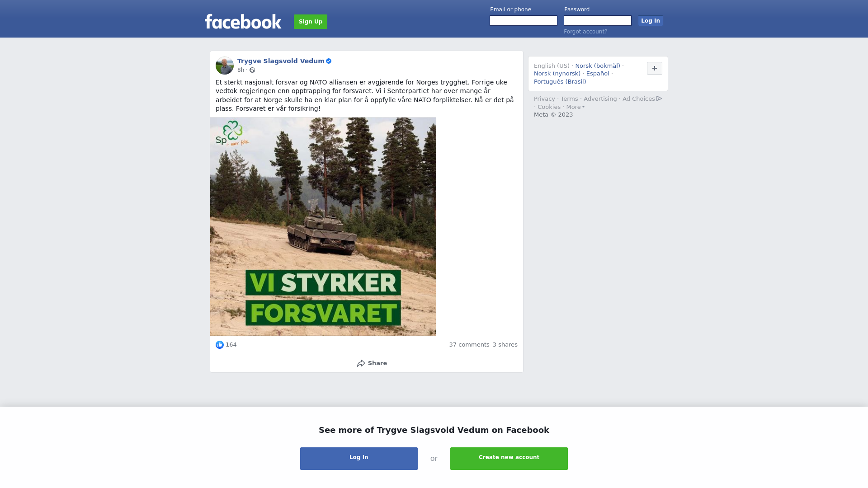Click the blue like reaction icon
Viewport: 868px width, 488px height.
click(220, 345)
